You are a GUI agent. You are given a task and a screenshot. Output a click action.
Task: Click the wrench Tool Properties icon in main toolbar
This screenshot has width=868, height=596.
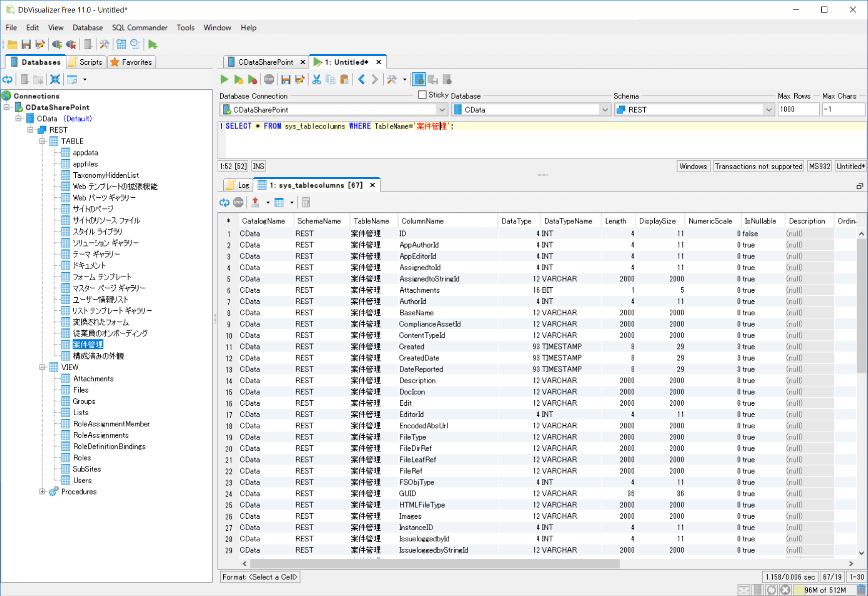(104, 45)
